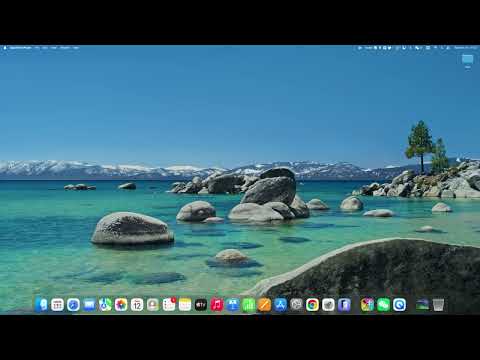This screenshot has height=360, width=480.
Task: Open Launchpad in the Dock
Action: [57, 305]
